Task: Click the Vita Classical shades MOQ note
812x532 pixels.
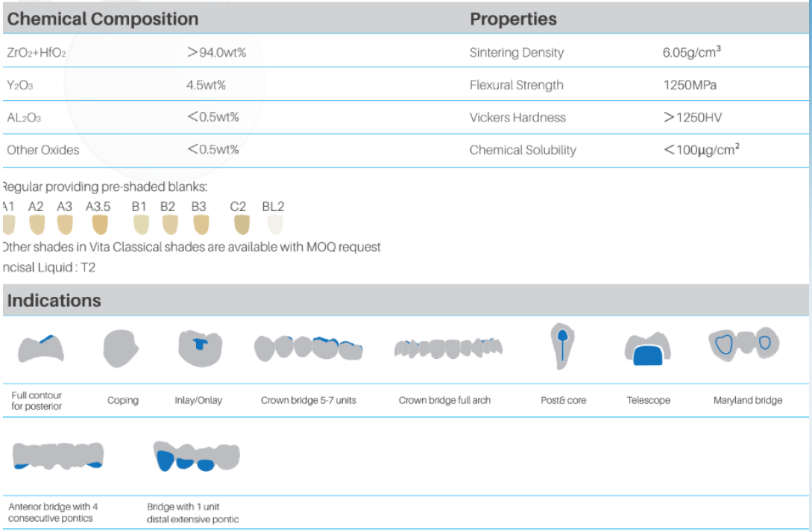Action: 191,247
